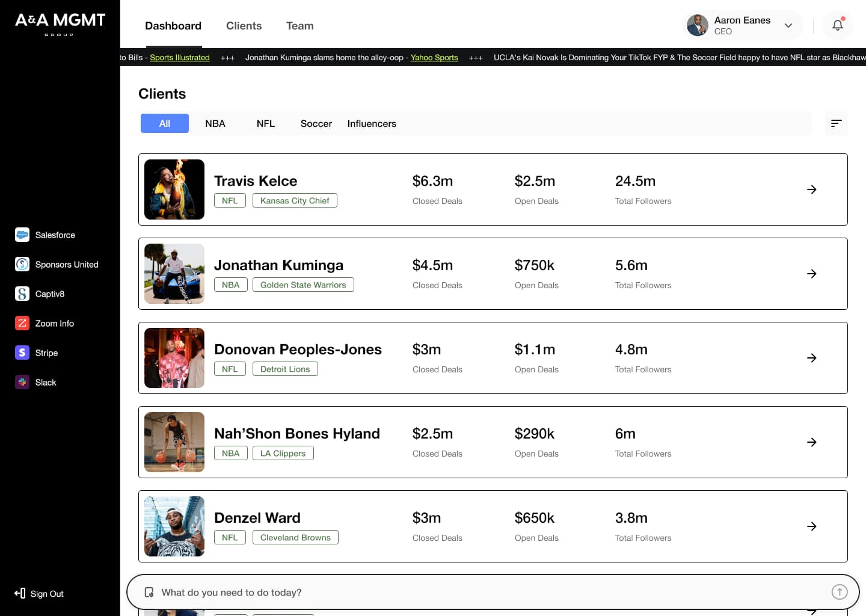The height and width of the screenshot is (616, 866).
Task: Open the Yahoo Sports news link
Action: [434, 58]
